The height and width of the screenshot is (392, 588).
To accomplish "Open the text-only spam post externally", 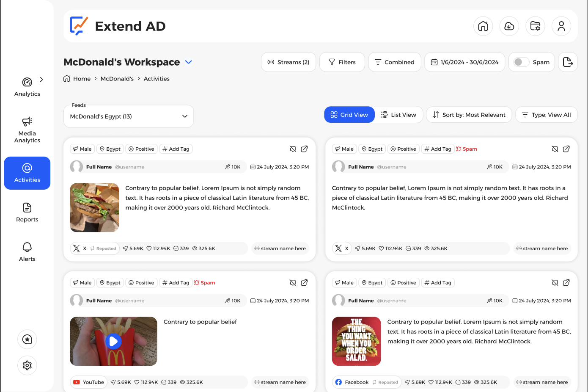I will pyautogui.click(x=566, y=149).
